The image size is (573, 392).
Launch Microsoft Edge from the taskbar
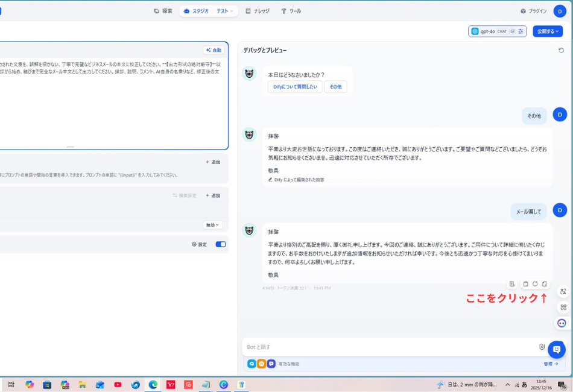[x=153, y=385]
